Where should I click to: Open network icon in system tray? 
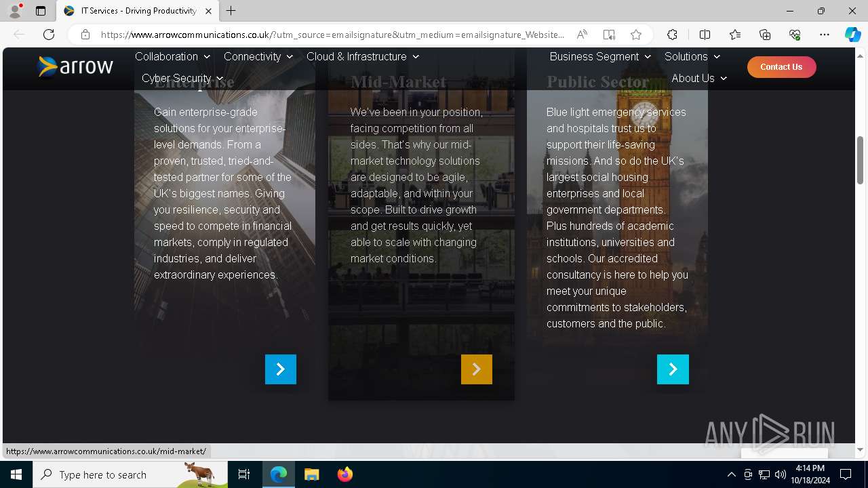click(x=764, y=474)
